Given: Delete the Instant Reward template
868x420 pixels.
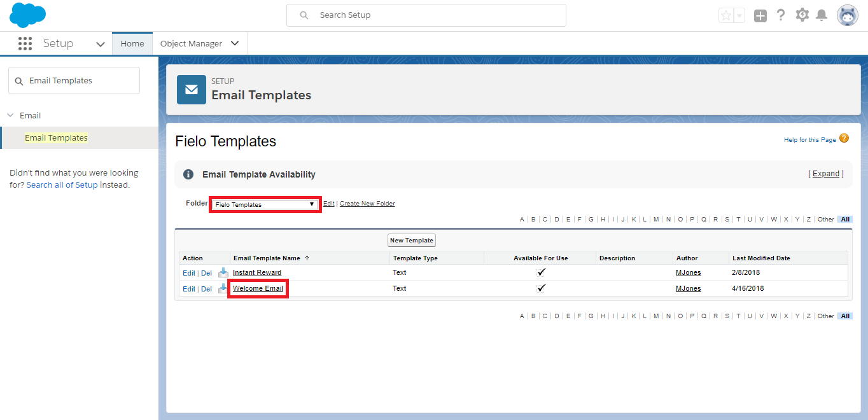Looking at the screenshot, I should coord(206,273).
